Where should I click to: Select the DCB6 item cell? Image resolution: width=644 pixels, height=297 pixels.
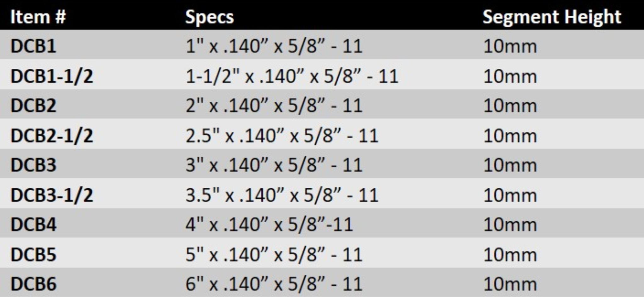(33, 284)
